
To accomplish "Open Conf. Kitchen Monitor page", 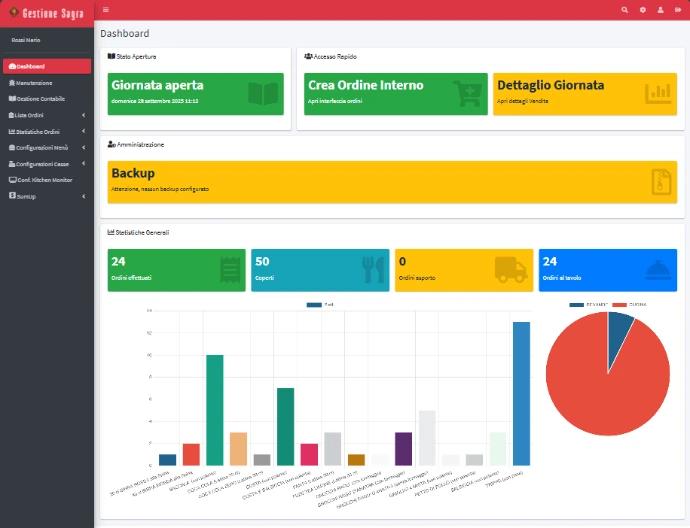I will point(44,179).
